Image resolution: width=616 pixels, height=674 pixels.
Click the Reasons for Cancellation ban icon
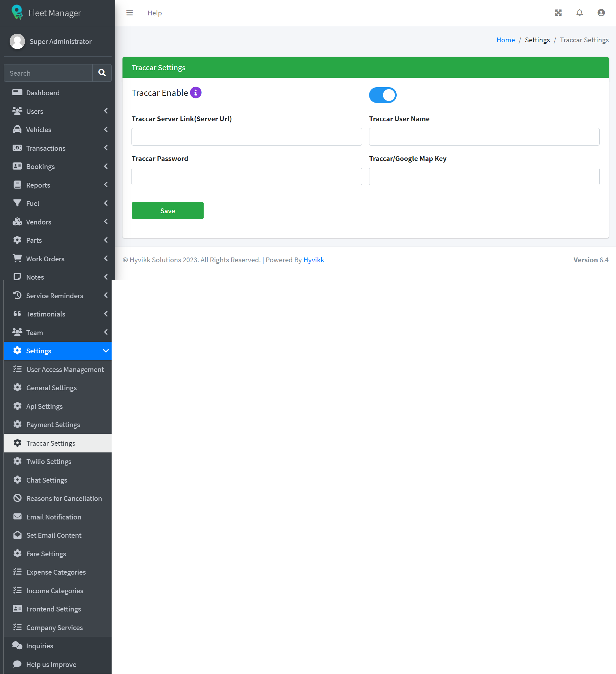[x=17, y=498]
